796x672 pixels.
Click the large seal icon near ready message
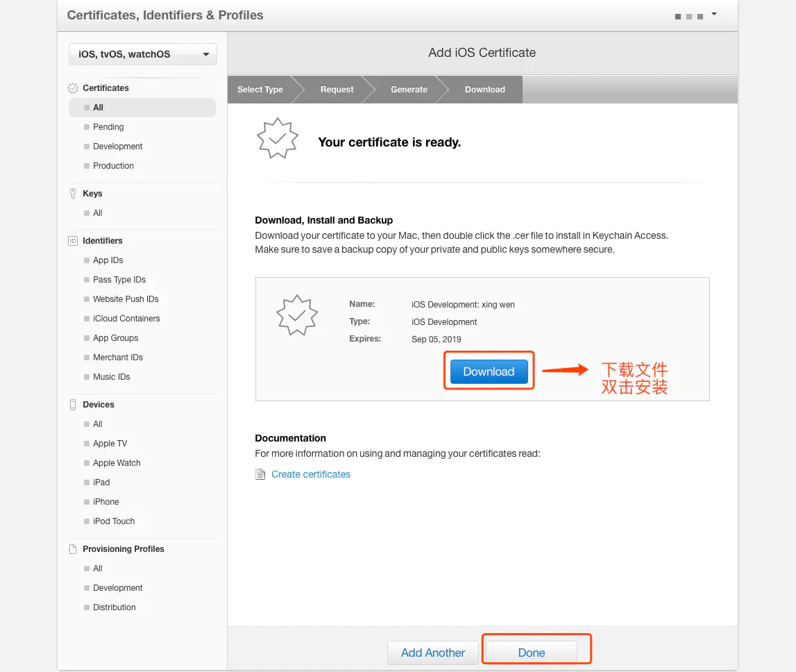277,138
